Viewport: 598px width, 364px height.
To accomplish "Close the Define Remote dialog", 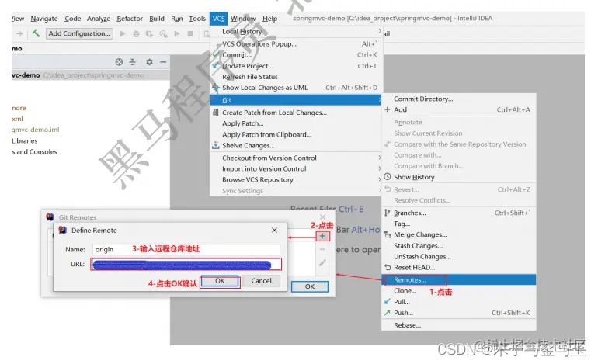I will (274, 231).
